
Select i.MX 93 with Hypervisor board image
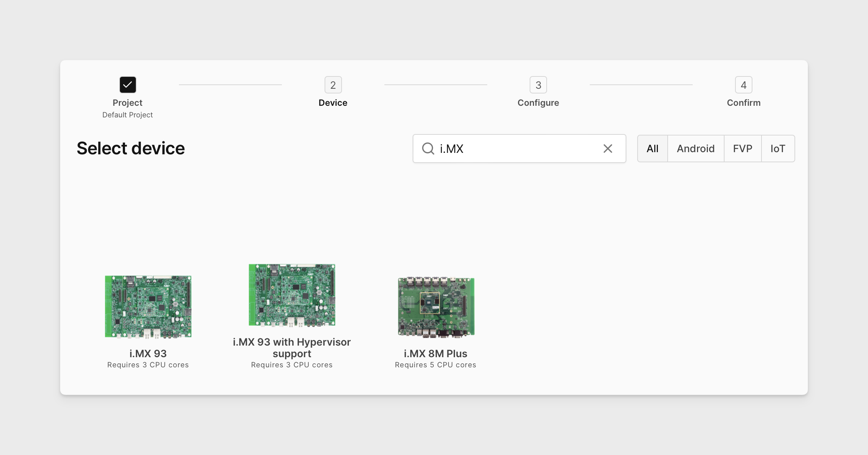tap(292, 295)
